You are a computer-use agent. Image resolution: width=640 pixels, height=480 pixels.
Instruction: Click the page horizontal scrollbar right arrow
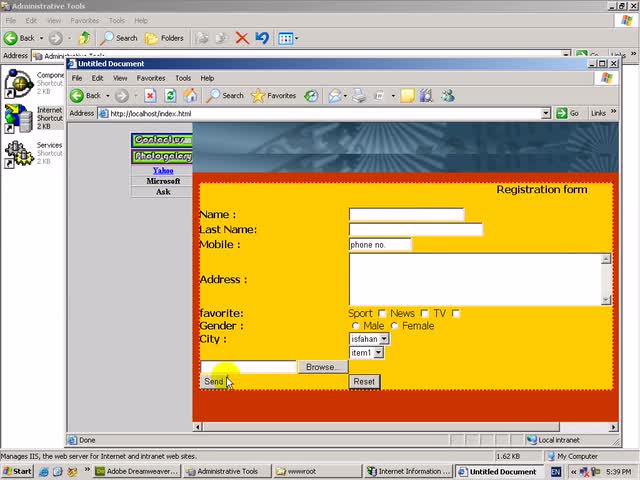tap(613, 427)
